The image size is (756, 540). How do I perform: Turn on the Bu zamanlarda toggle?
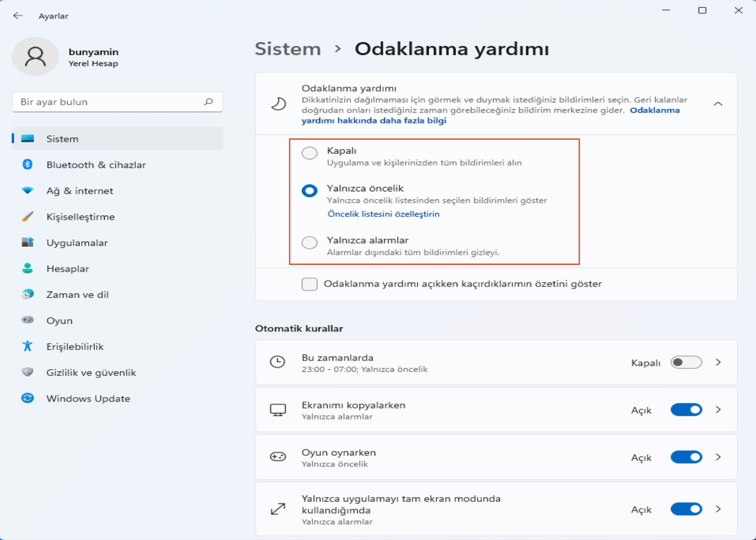tap(686, 362)
